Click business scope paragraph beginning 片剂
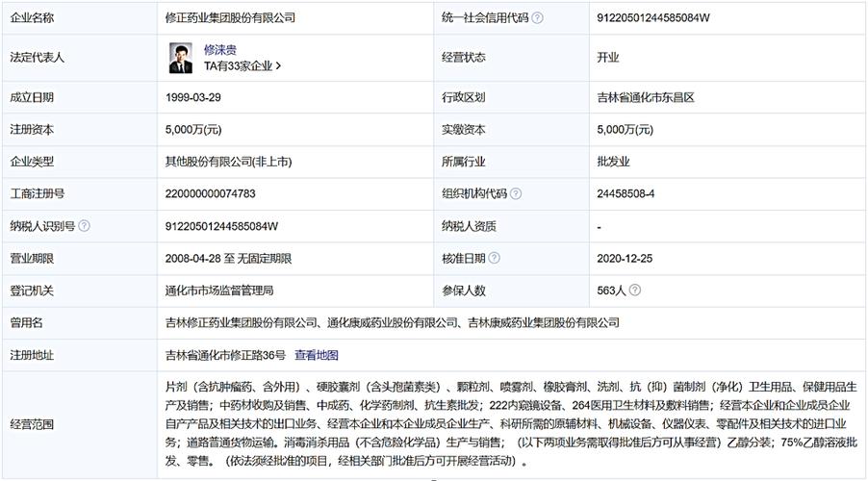The height and width of the screenshot is (481, 868). 511,423
